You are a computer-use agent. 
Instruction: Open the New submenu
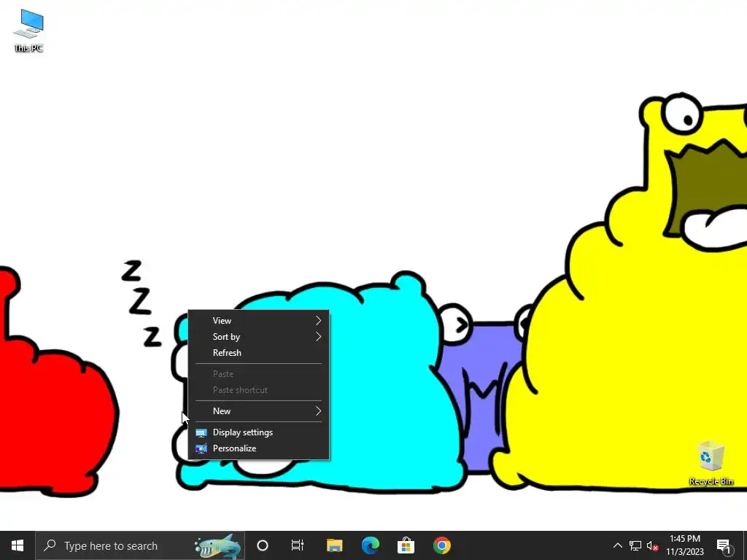[259, 411]
